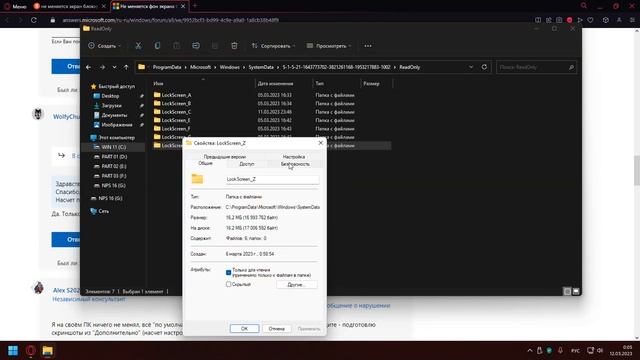This screenshot has width=640, height=360.
Task: Go forward using Explorer forward arrow
Action: 102,67
